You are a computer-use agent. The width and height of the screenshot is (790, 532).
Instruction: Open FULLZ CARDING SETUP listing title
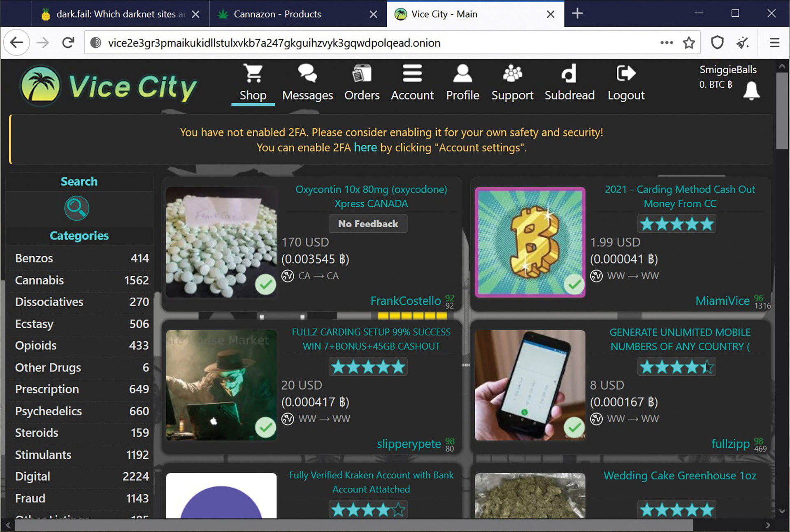[x=371, y=339]
